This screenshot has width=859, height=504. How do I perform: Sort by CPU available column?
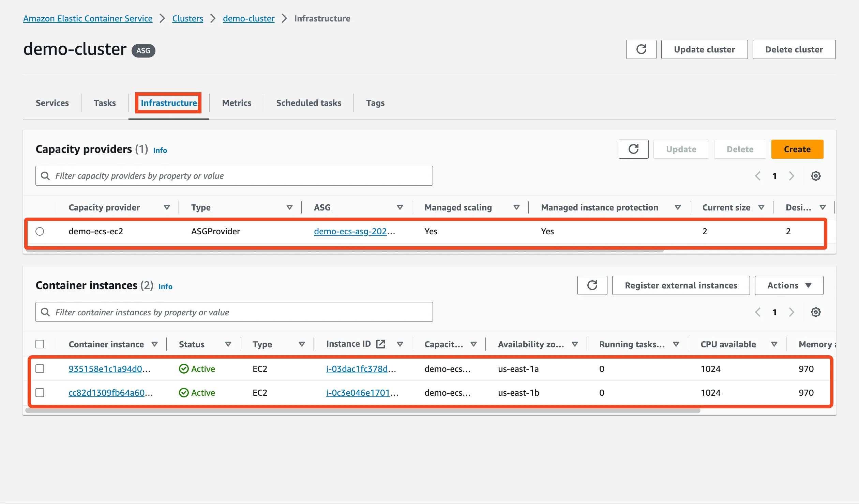coord(774,344)
